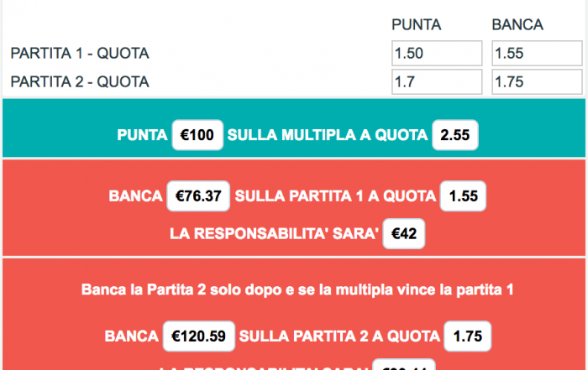
Task: Click the "PARTITA 2 - QUOTA" row label
Action: pos(80,82)
